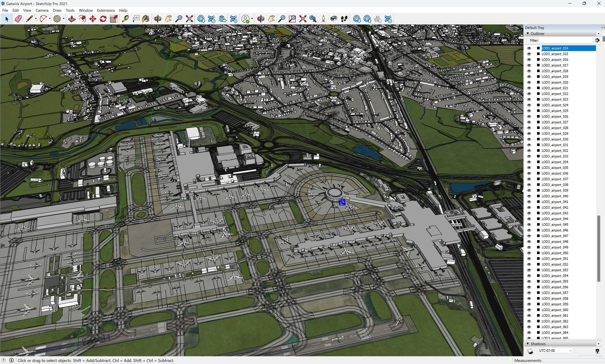605x364 pixels.
Task: Hide the LOD3_airport_027 entry's eye
Action: tap(529, 122)
